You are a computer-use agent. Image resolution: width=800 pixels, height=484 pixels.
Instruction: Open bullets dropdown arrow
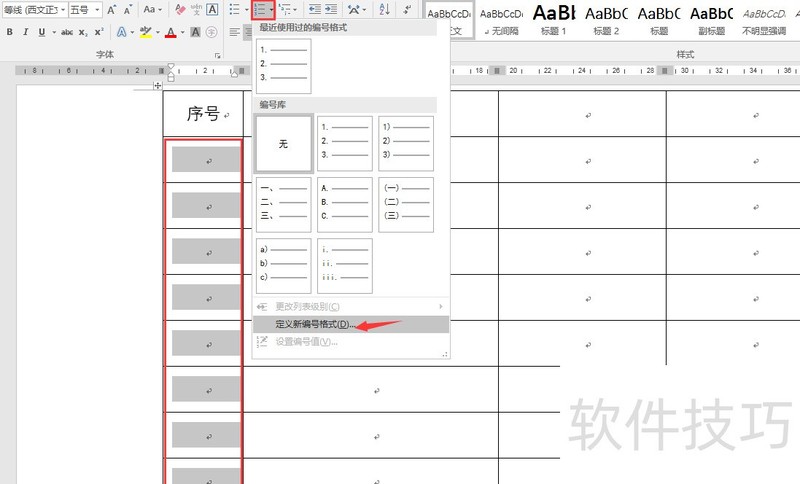click(246, 9)
